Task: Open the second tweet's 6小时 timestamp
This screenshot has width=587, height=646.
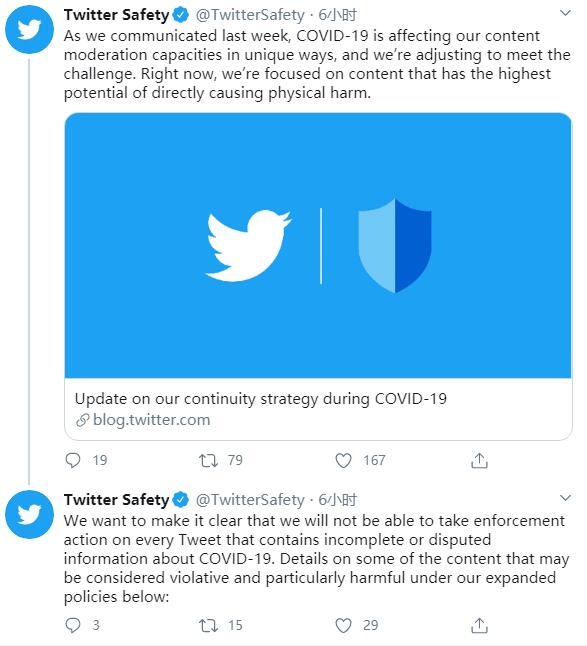Action: pyautogui.click(x=337, y=500)
